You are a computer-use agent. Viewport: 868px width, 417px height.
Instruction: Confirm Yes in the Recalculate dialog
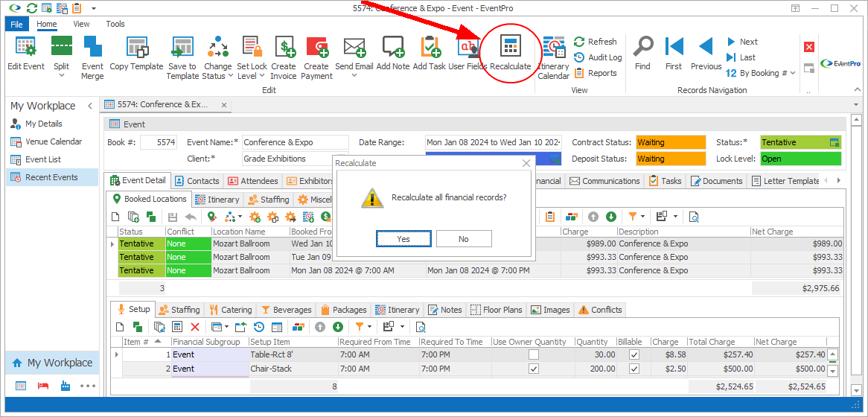(403, 239)
